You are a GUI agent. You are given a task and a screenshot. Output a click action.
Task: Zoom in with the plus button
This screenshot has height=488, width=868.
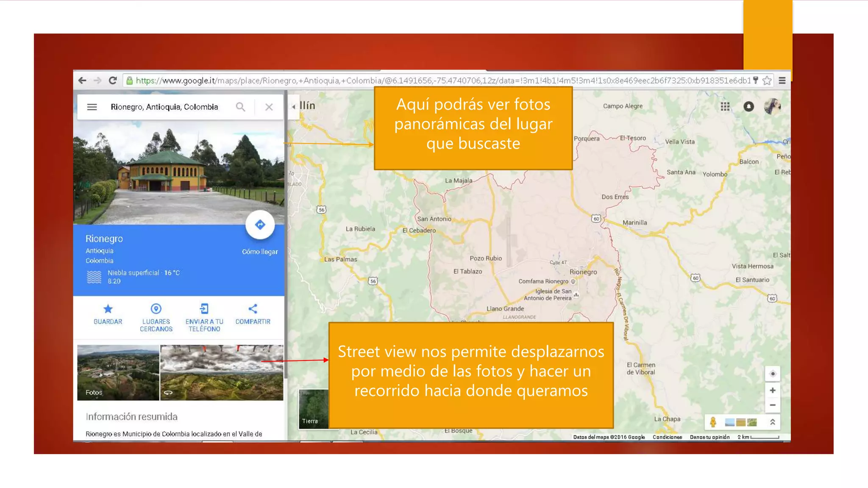(773, 390)
